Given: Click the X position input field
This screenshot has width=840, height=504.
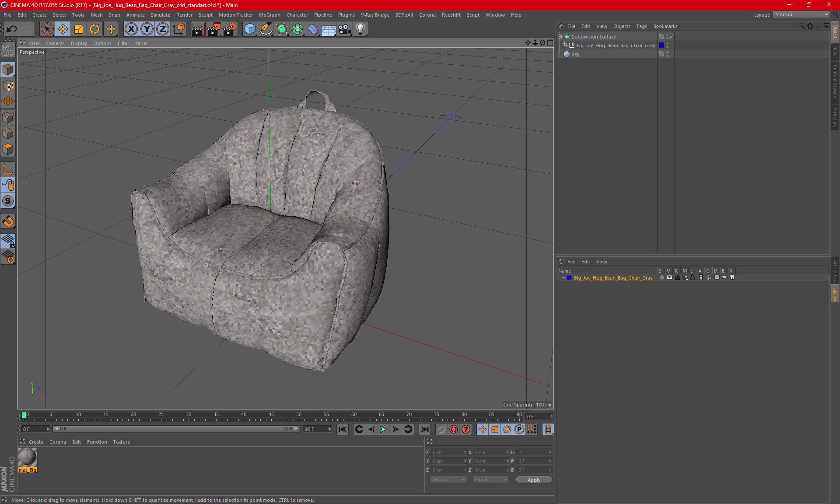Looking at the screenshot, I should pos(449,452).
